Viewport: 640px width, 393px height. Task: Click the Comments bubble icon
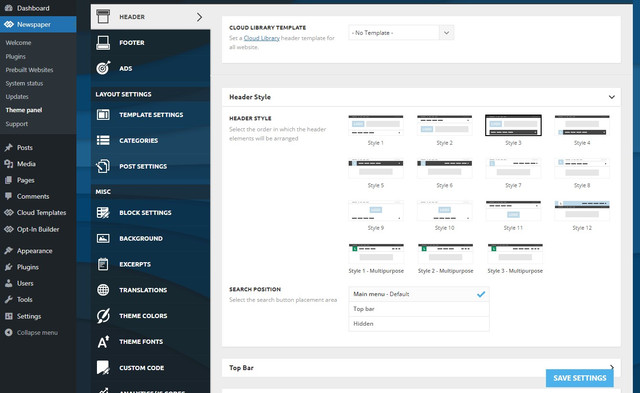(x=9, y=196)
